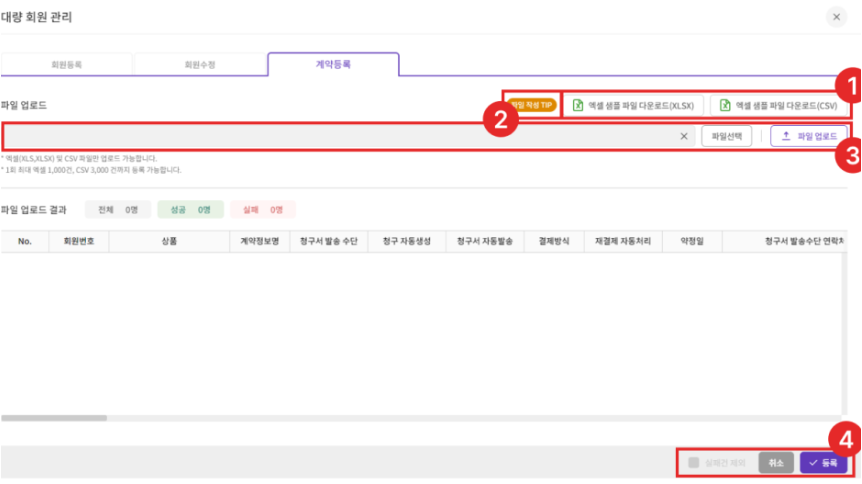Click the 파일선택 button
The height and width of the screenshot is (484, 862).
click(726, 136)
